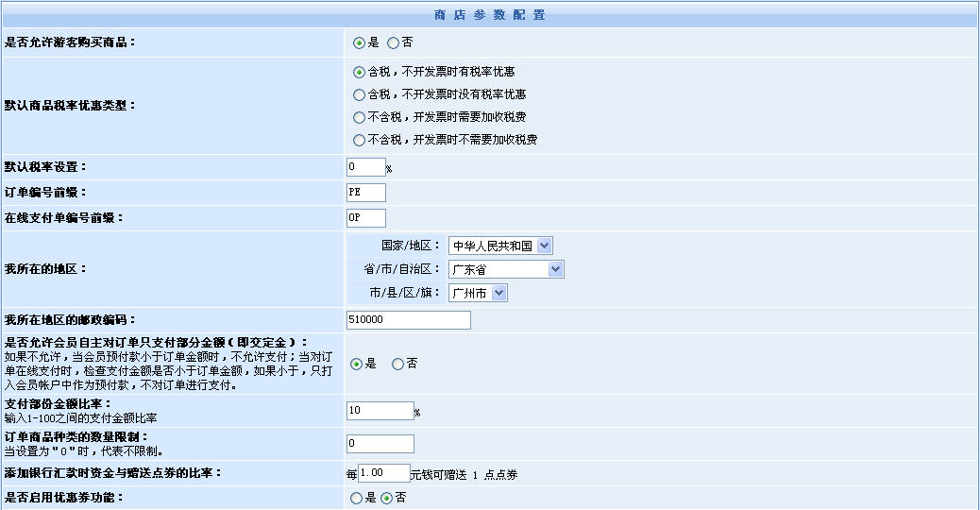
Task: Select 是 for 允许会员只支付部分金额
Action: 356,364
